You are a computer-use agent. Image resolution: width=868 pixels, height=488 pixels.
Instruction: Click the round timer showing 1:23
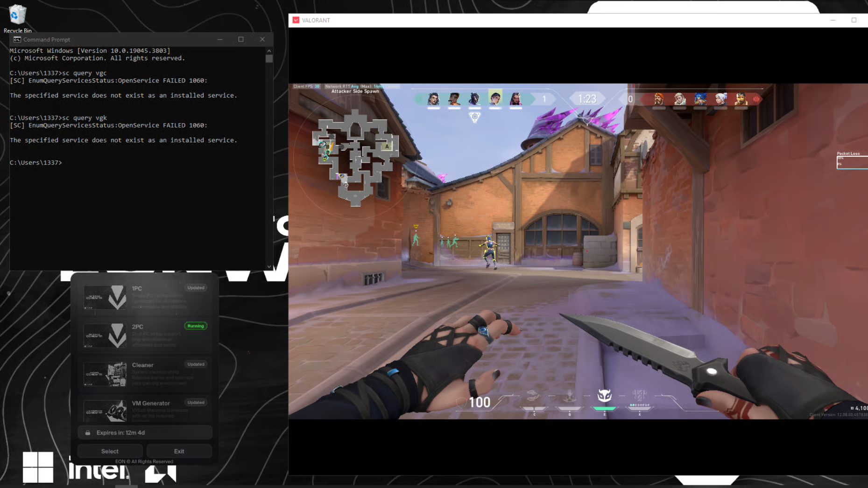587,99
